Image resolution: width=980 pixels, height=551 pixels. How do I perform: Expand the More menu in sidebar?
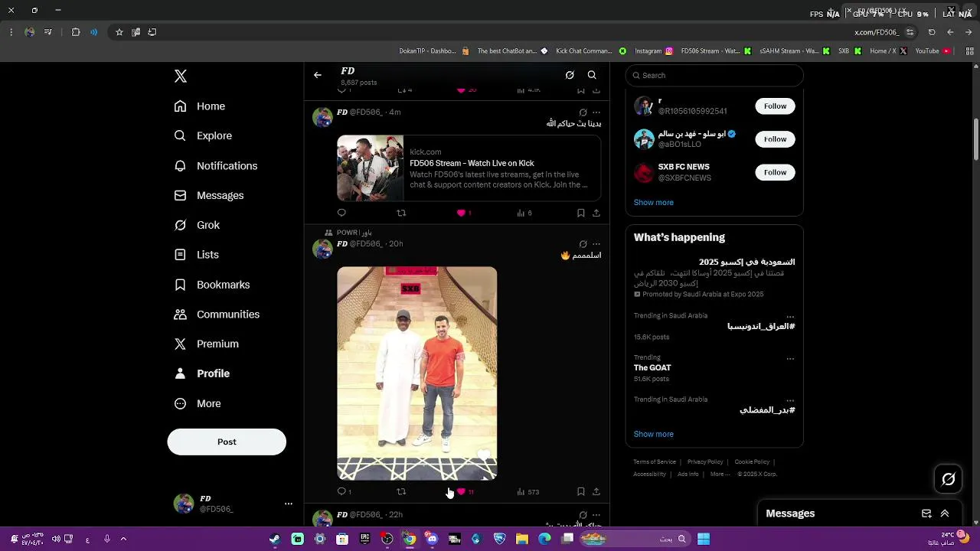click(x=198, y=403)
